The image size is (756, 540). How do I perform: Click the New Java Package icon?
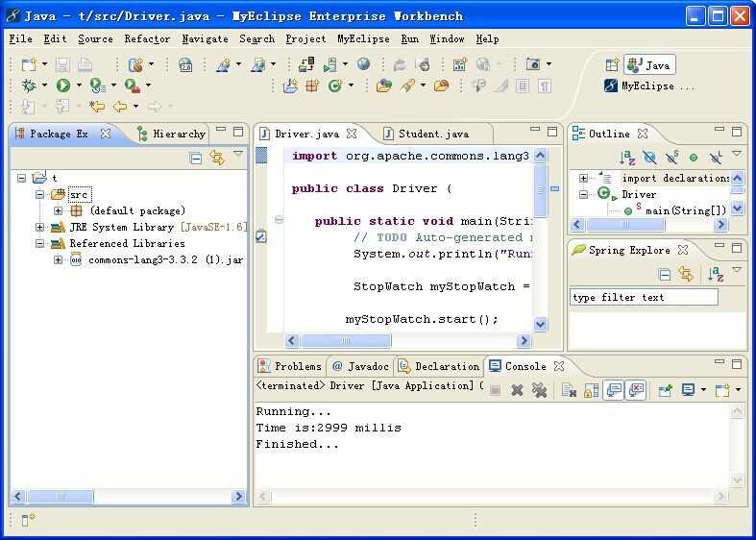point(312,86)
